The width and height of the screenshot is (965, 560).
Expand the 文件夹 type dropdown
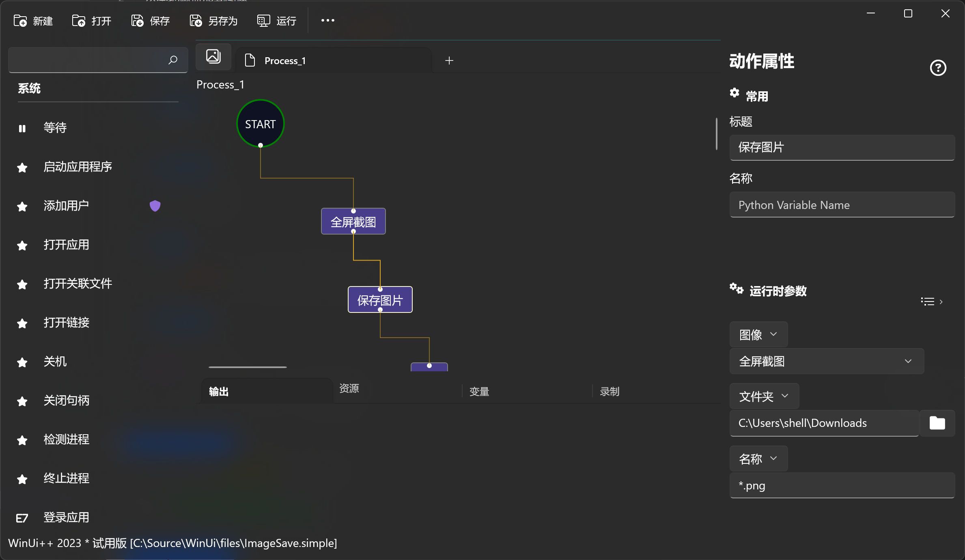tap(764, 396)
